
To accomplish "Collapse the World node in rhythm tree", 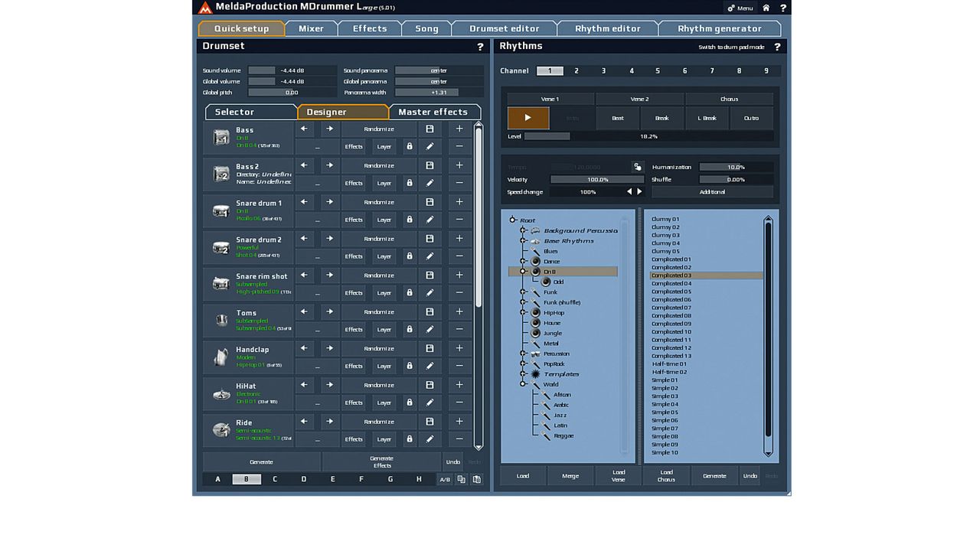I will click(x=523, y=384).
